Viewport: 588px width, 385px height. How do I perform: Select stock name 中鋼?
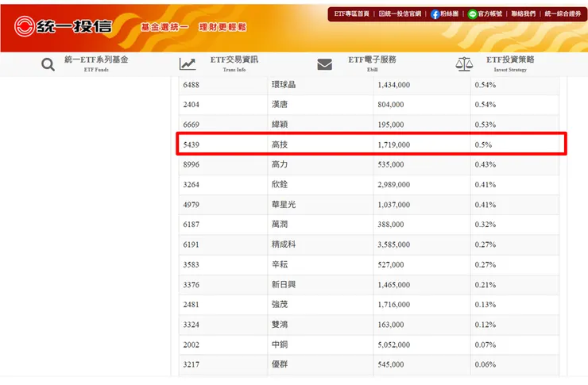coord(280,345)
